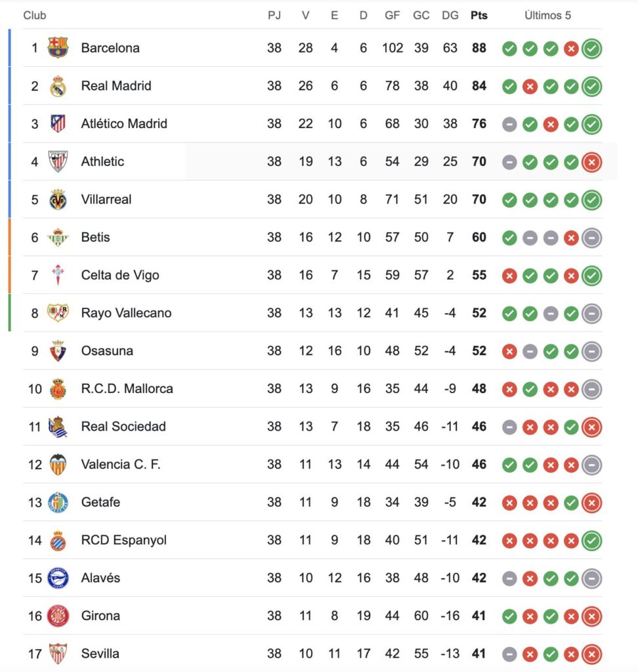Image resolution: width=638 pixels, height=672 pixels.
Task: Click the Girona club crest
Action: (58, 616)
